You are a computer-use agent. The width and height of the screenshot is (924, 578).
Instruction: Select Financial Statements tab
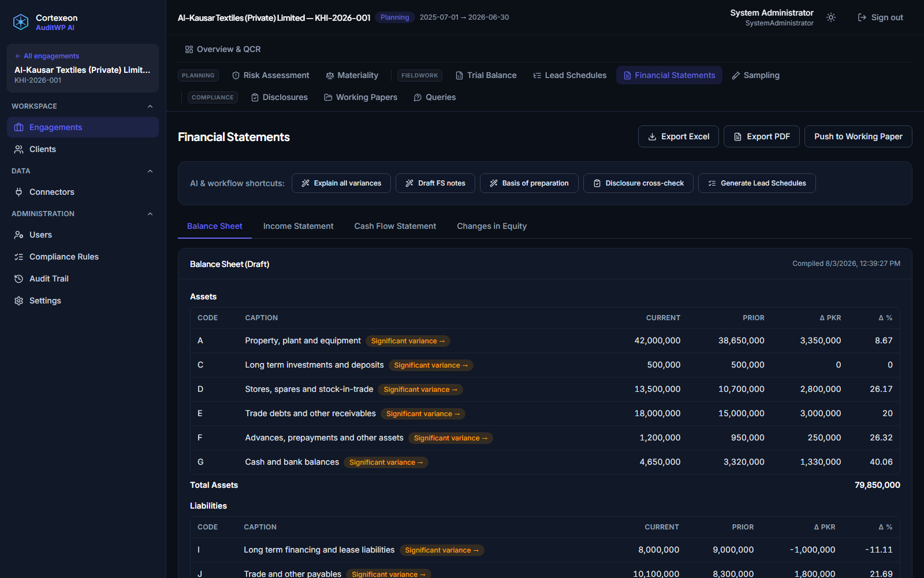(x=669, y=75)
